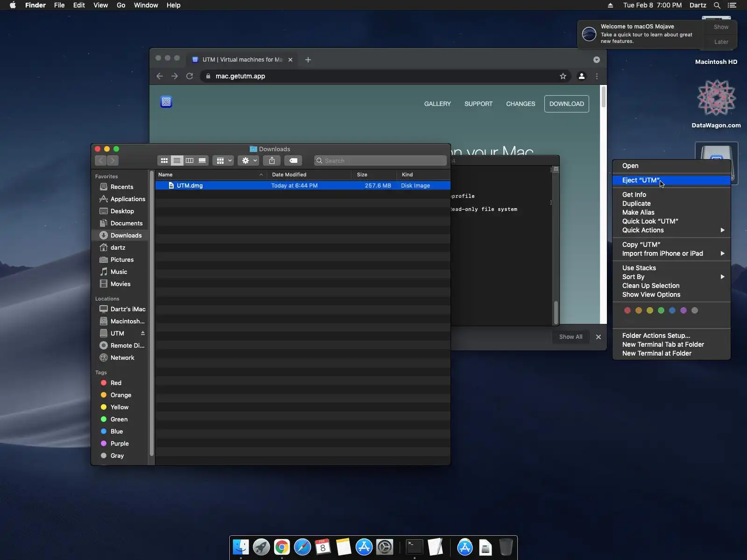Close the Chrome downloads bar
The image size is (747, 560).
(x=599, y=337)
